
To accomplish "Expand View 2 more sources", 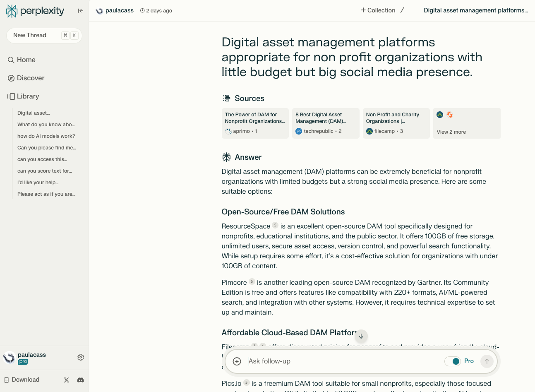I will [x=467, y=123].
